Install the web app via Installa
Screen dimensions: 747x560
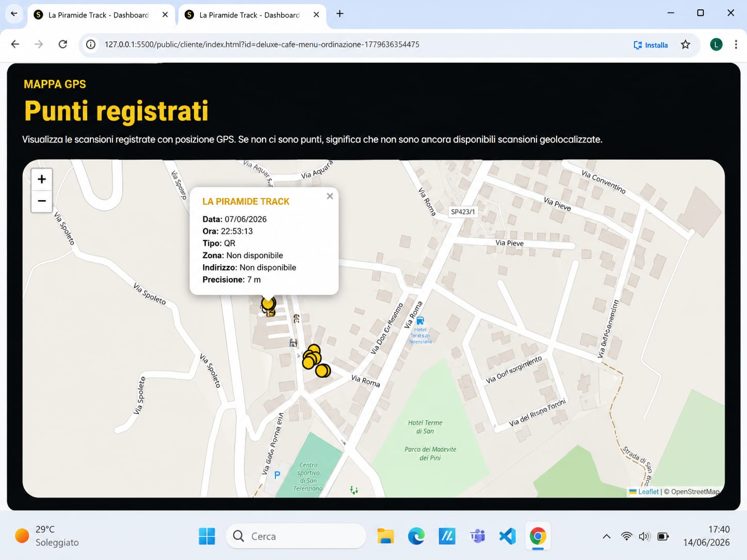point(651,45)
